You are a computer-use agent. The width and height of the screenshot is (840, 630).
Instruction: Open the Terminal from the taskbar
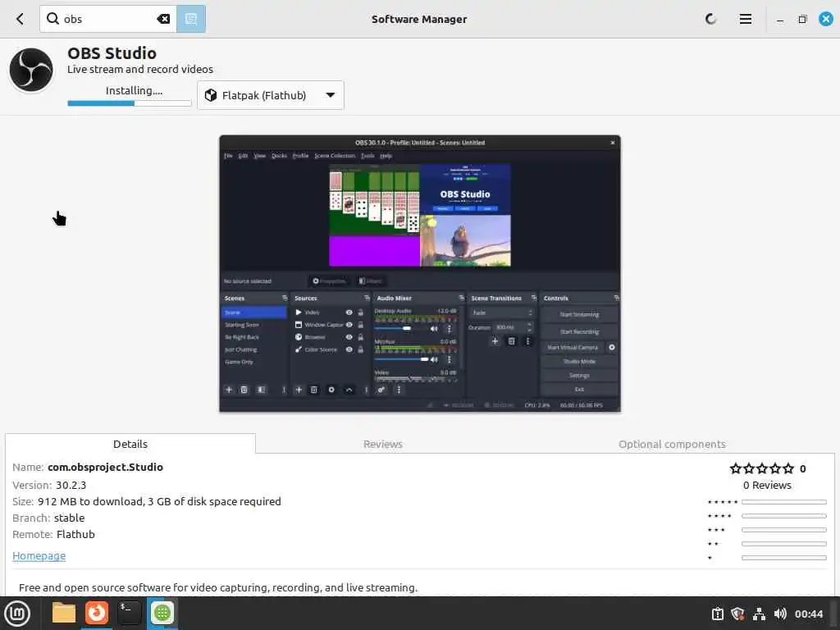[129, 614]
